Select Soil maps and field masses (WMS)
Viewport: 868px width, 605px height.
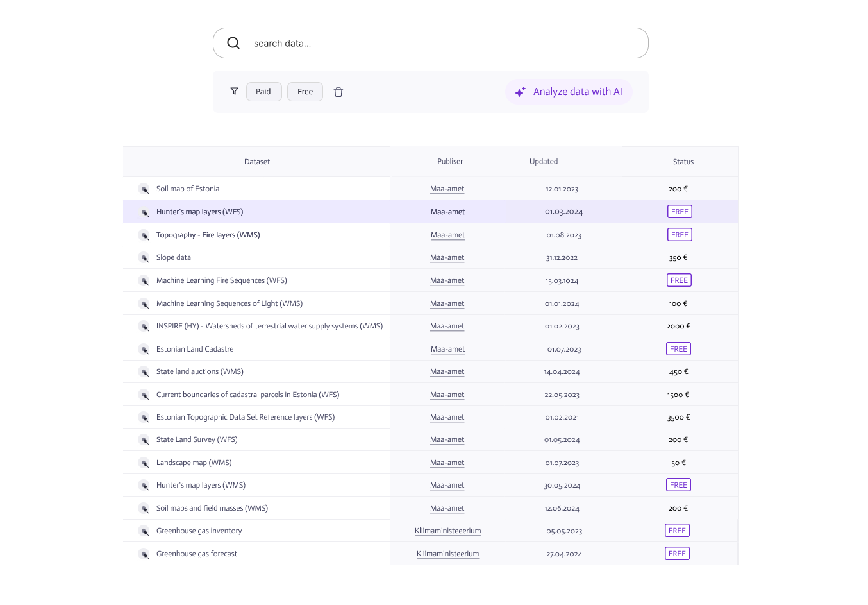tap(212, 508)
